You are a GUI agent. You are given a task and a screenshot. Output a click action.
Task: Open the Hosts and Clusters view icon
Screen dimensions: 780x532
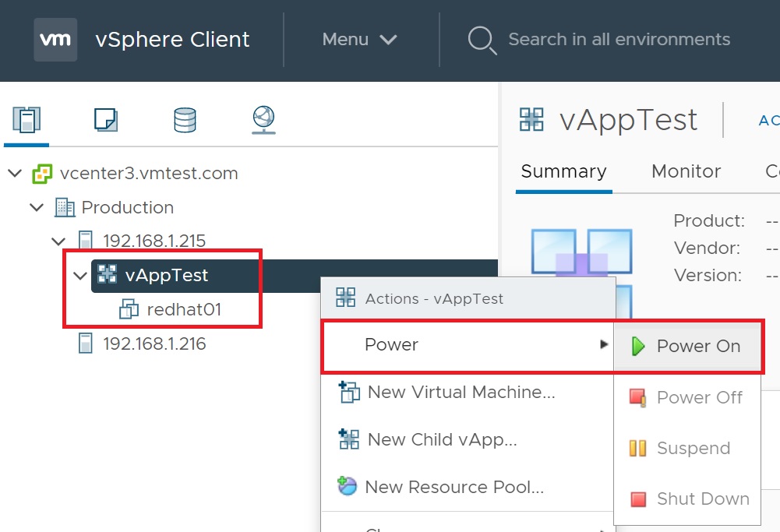pos(26,120)
